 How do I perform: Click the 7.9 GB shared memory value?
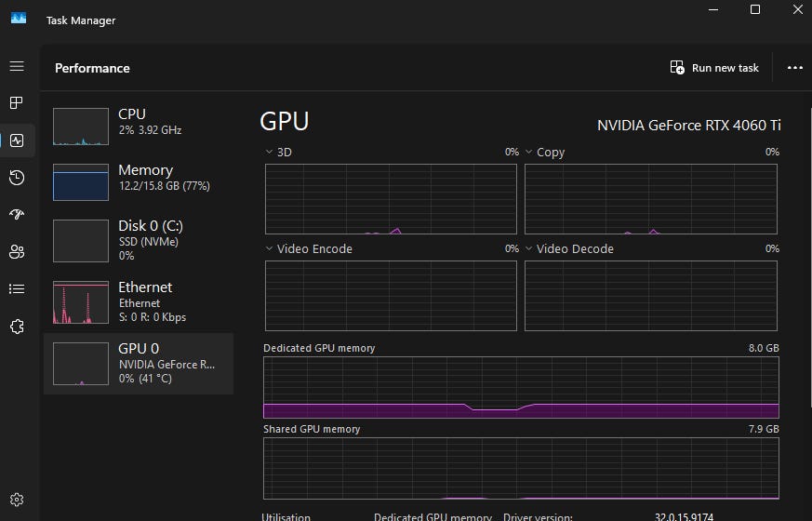(764, 429)
